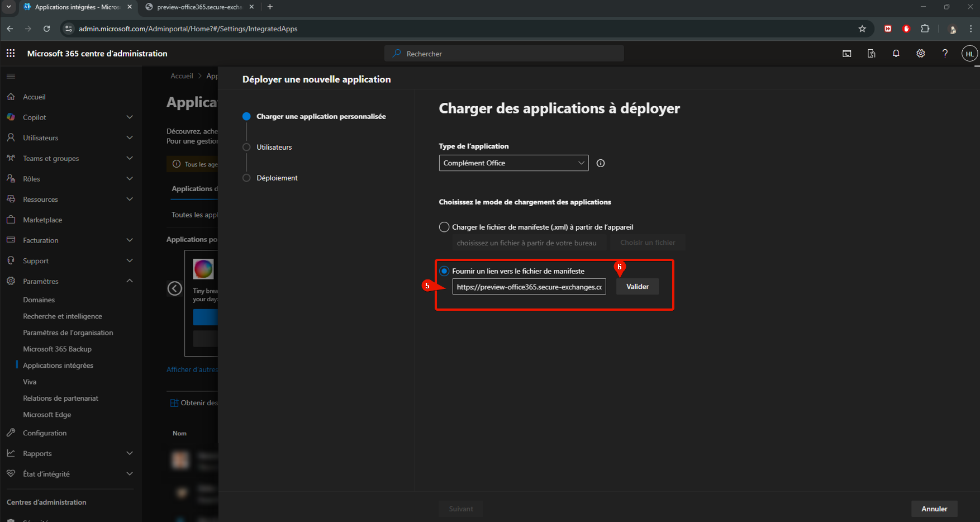Click the Rapports chart icon
Screen dimensions: 980x522
coord(11,453)
